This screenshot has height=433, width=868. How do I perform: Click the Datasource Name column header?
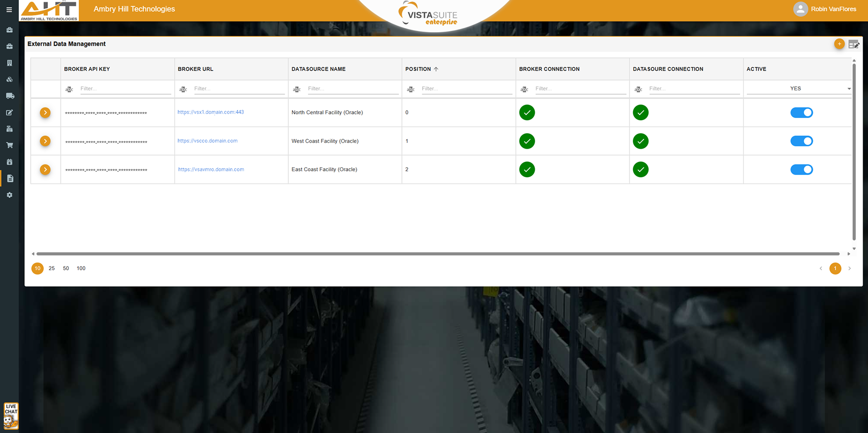pos(318,69)
